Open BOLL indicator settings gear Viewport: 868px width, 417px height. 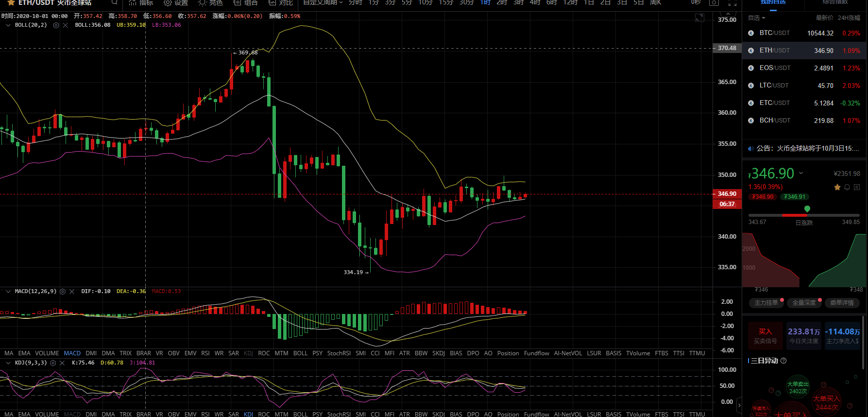click(56, 25)
